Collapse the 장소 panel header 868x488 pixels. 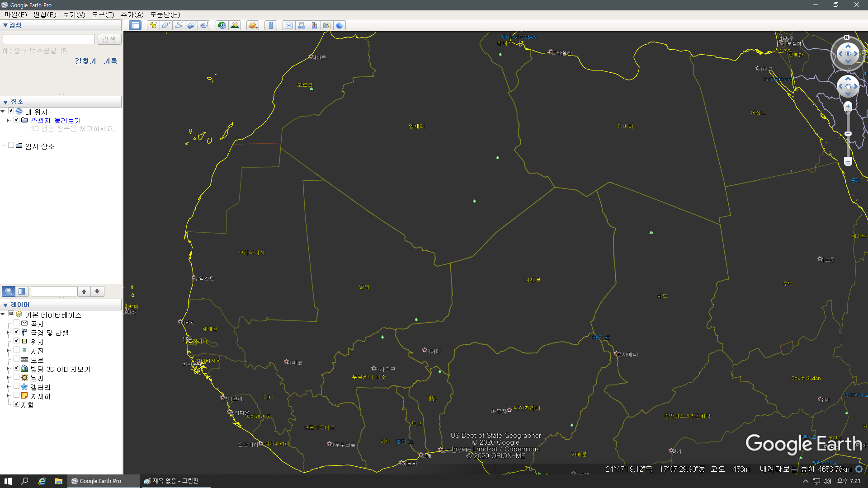[x=61, y=102]
